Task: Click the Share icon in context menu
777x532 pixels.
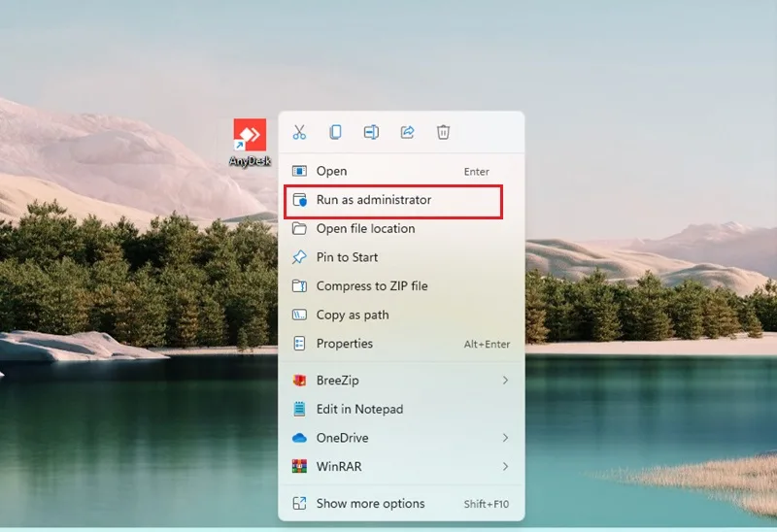Action: click(x=407, y=132)
